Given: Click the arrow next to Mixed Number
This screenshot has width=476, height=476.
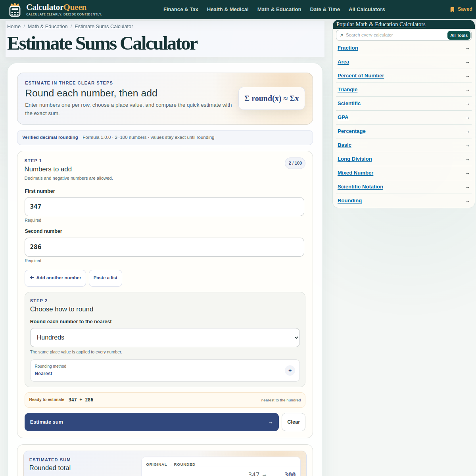Looking at the screenshot, I should [467, 173].
